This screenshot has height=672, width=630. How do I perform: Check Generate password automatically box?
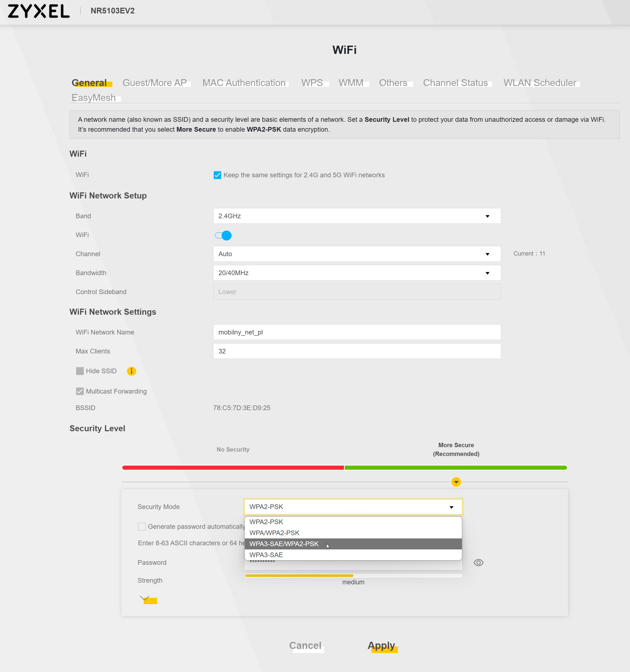click(141, 527)
